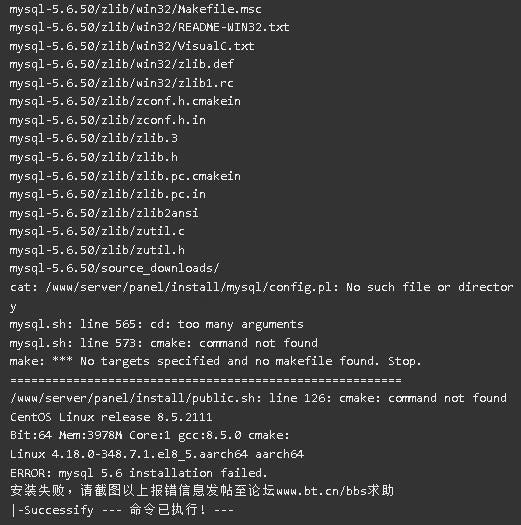Click the public.sh line 126 error
521x525 pixels.
258,398
